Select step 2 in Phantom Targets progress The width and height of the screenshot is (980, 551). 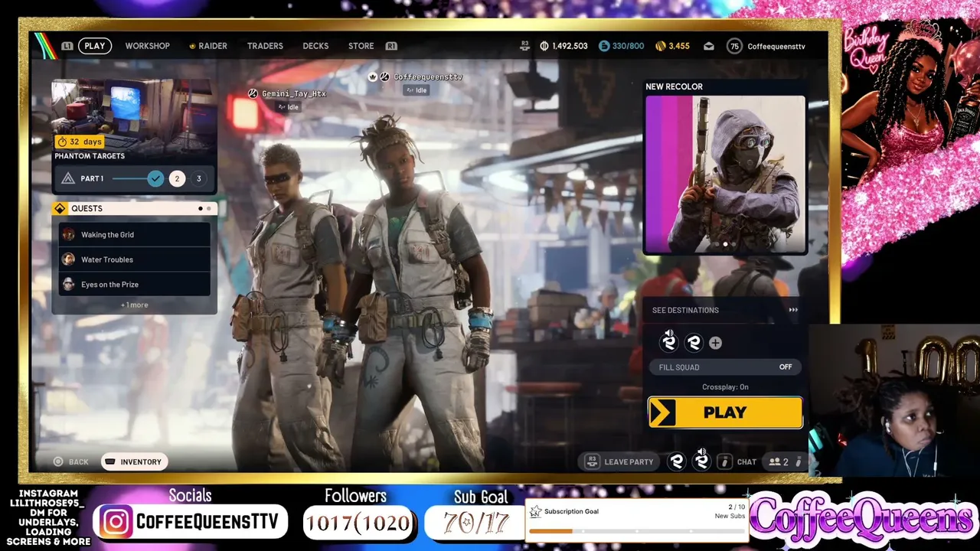177,178
